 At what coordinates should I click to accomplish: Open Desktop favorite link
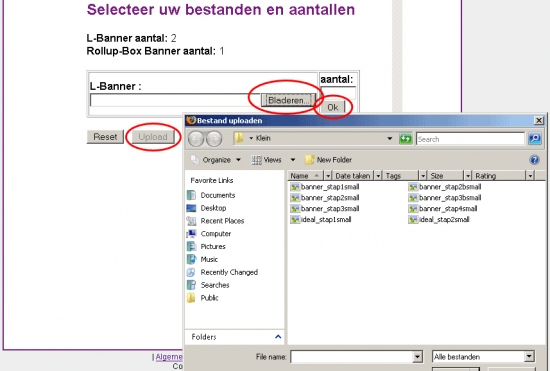pos(207,208)
